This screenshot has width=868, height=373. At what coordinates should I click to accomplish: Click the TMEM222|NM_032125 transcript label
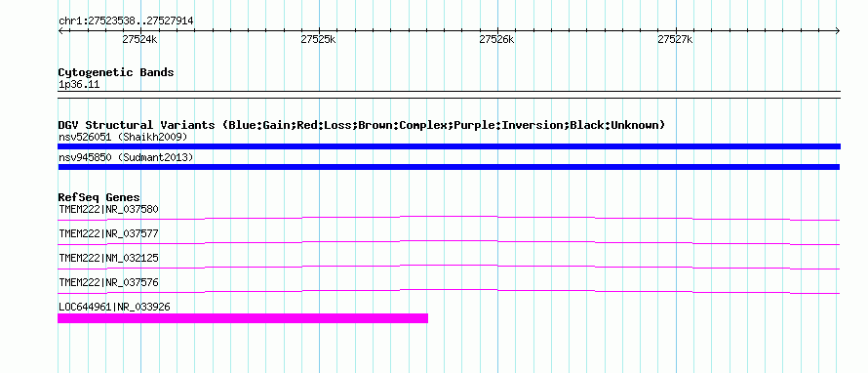tap(108, 258)
